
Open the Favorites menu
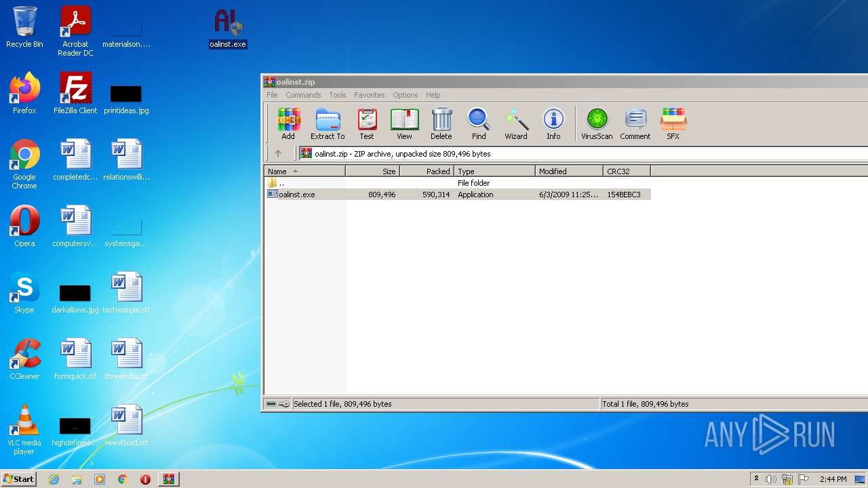click(x=369, y=95)
